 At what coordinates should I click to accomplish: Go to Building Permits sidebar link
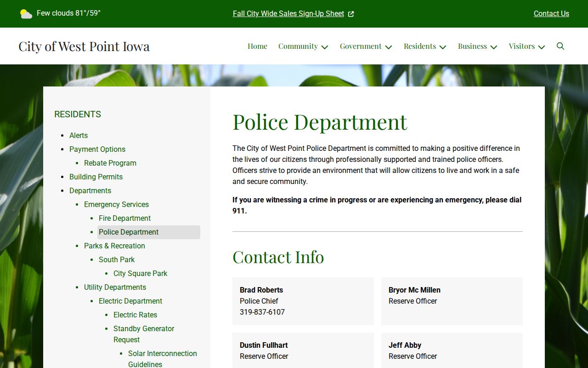(96, 177)
